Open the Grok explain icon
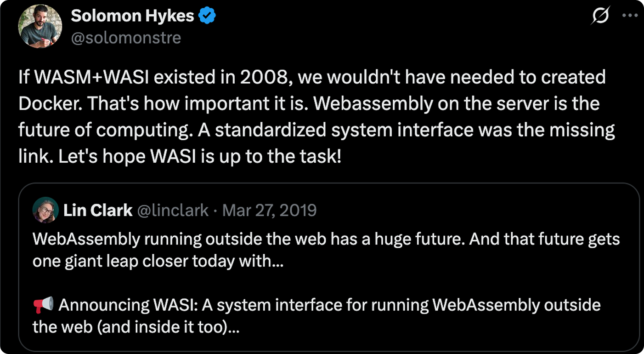Screen dimensions: 644x354 click(601, 17)
